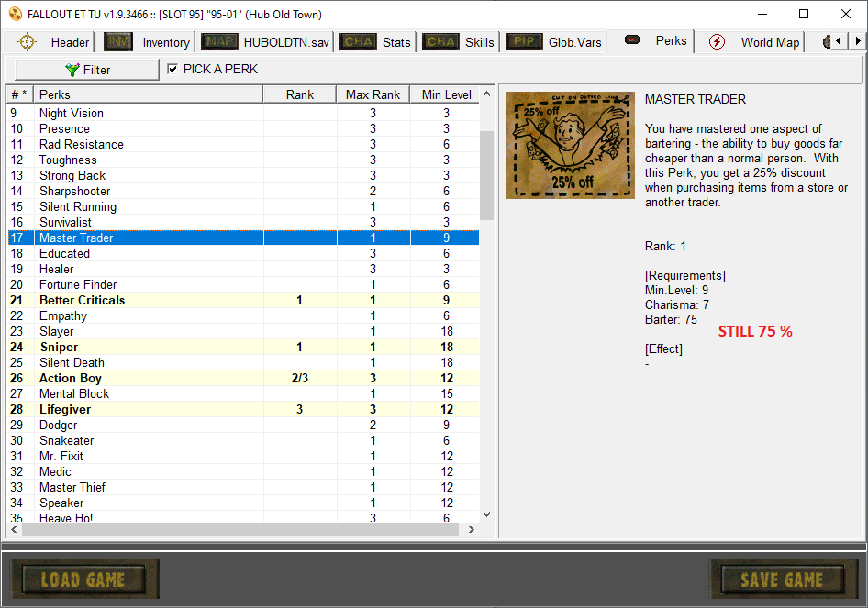Click the MAP icon beside HUBOLDTN.sav
This screenshot has height=608, width=868.
(219, 42)
